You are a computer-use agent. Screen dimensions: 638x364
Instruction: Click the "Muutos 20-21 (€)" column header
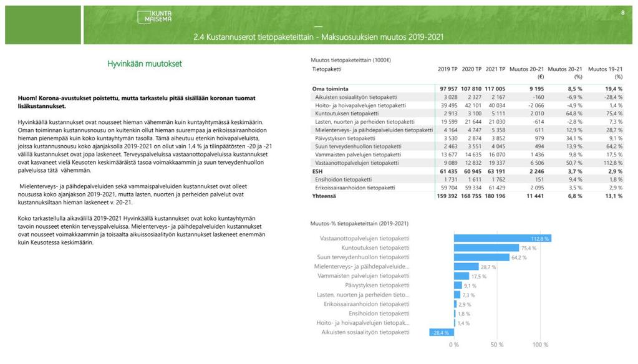pyautogui.click(x=526, y=73)
